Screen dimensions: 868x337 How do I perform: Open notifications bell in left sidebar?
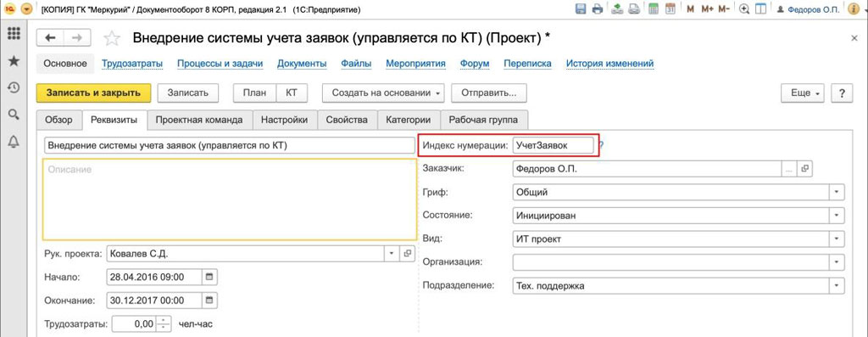tap(14, 142)
